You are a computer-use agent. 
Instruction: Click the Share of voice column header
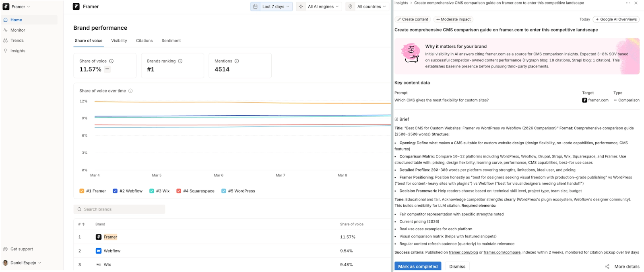tap(352, 224)
